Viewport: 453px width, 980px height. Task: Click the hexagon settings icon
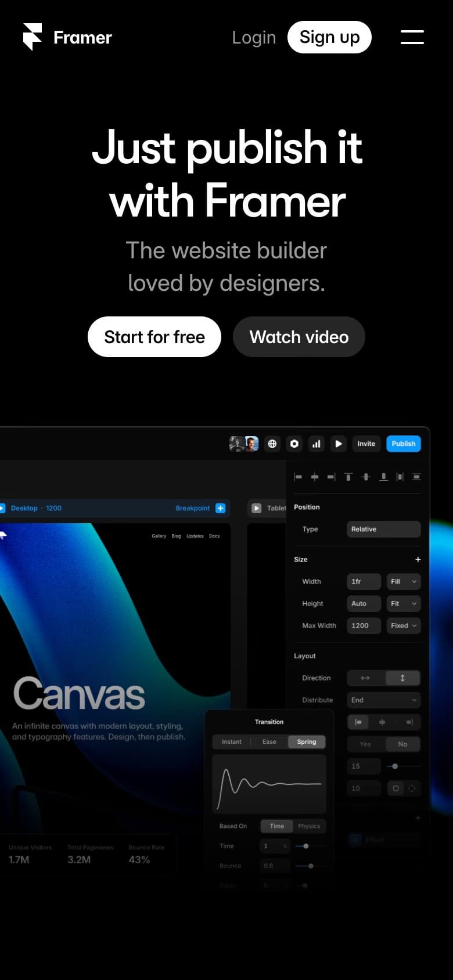point(294,444)
